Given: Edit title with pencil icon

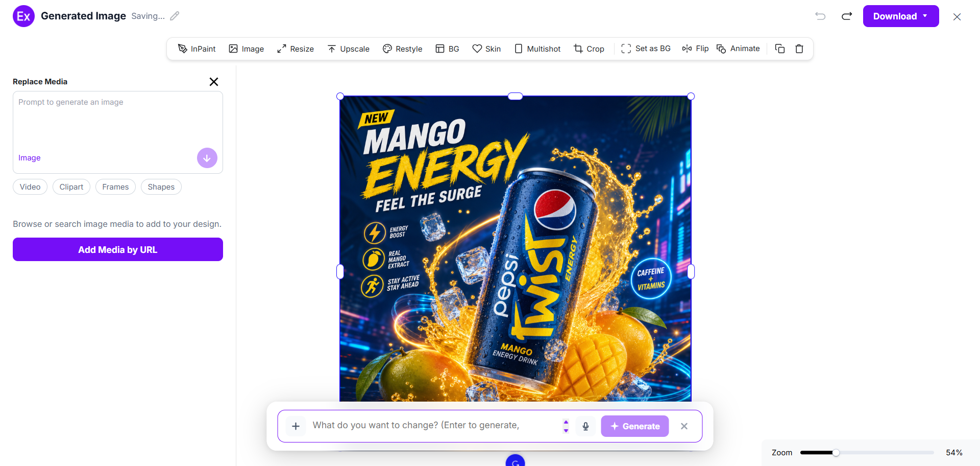Looking at the screenshot, I should click(x=175, y=16).
